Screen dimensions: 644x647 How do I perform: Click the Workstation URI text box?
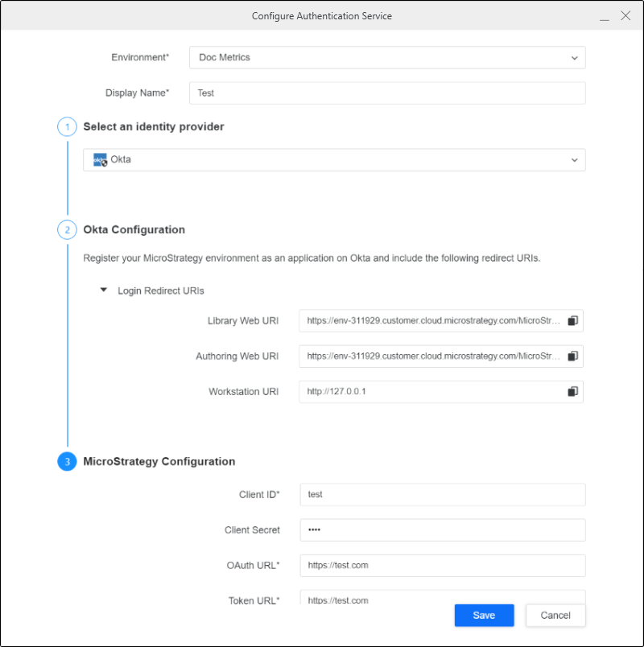[441, 392]
